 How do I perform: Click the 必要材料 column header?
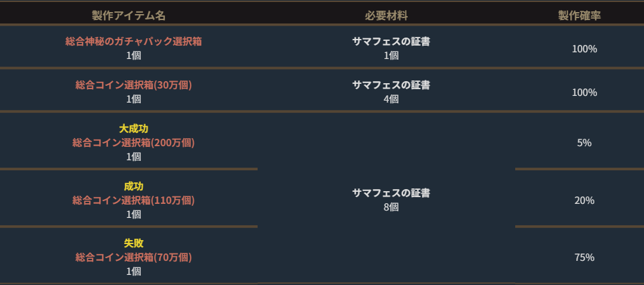tap(386, 15)
